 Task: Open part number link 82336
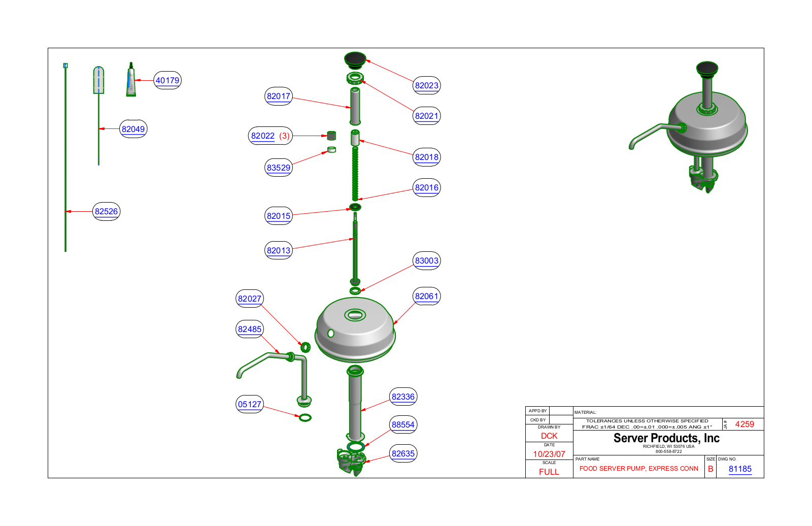click(x=403, y=397)
